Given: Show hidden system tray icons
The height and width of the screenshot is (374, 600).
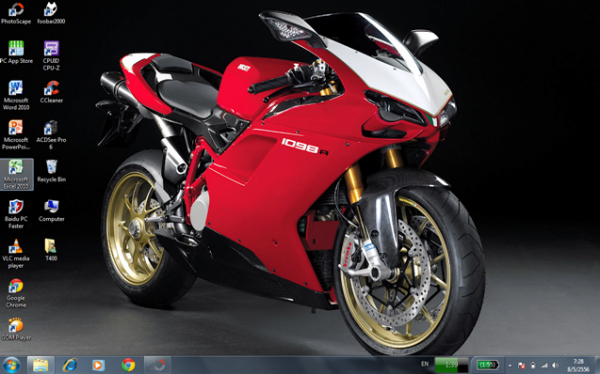Looking at the screenshot, I should pos(510,366).
